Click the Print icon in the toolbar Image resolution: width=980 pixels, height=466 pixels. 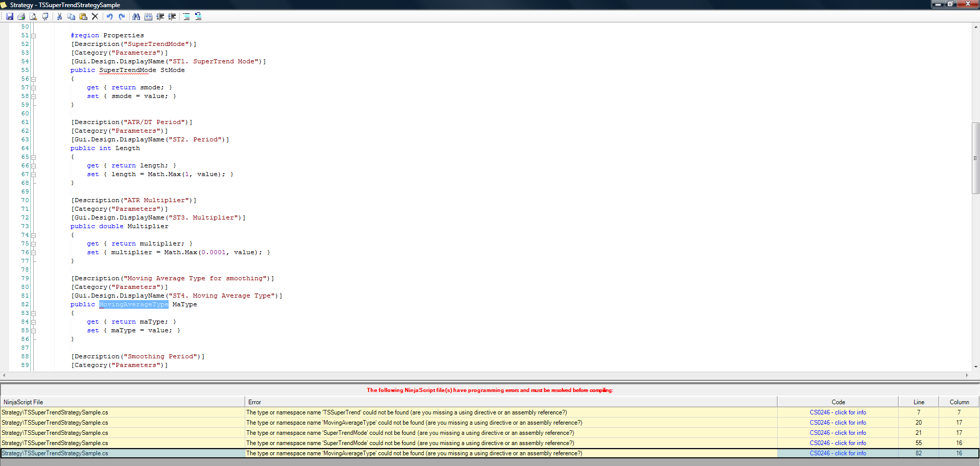[21, 16]
